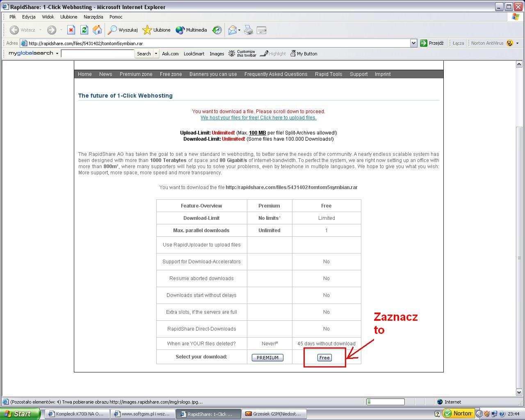This screenshot has height=420, width=525.
Task: Open the Edycja menu
Action: 29,17
